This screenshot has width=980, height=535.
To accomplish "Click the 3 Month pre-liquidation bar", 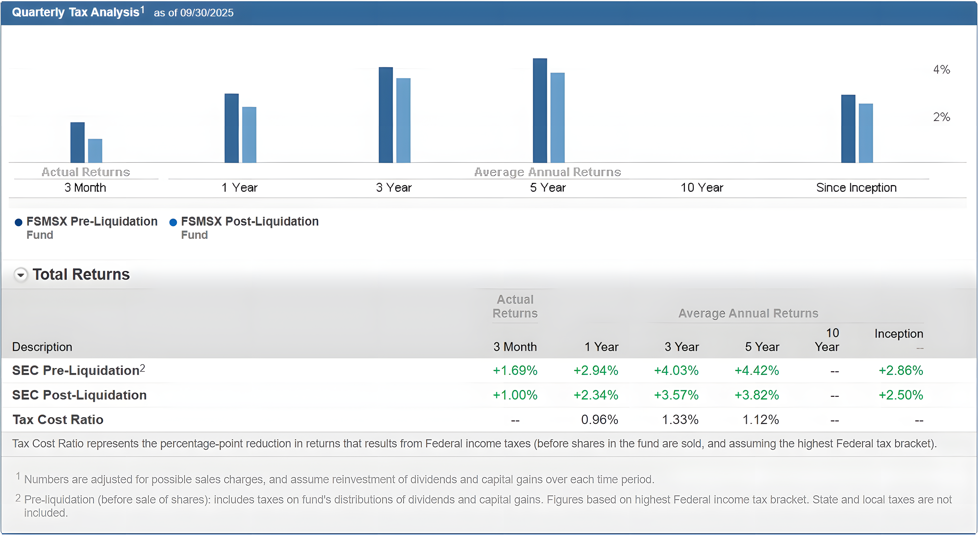I will (x=77, y=142).
